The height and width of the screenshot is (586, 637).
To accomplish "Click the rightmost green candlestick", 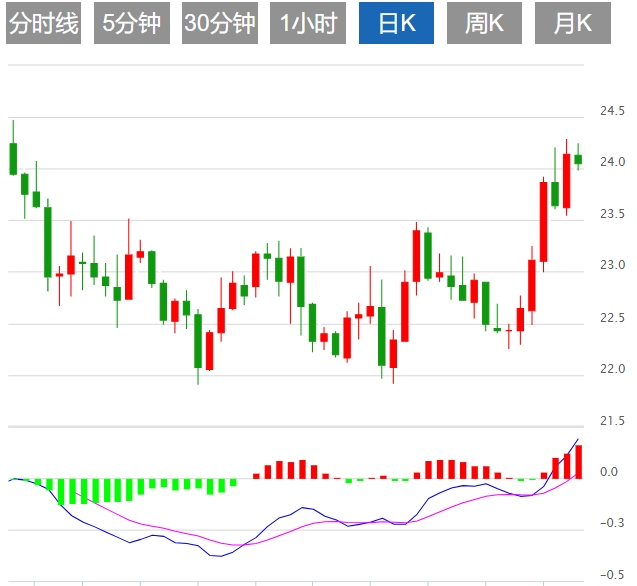I will point(578,159).
